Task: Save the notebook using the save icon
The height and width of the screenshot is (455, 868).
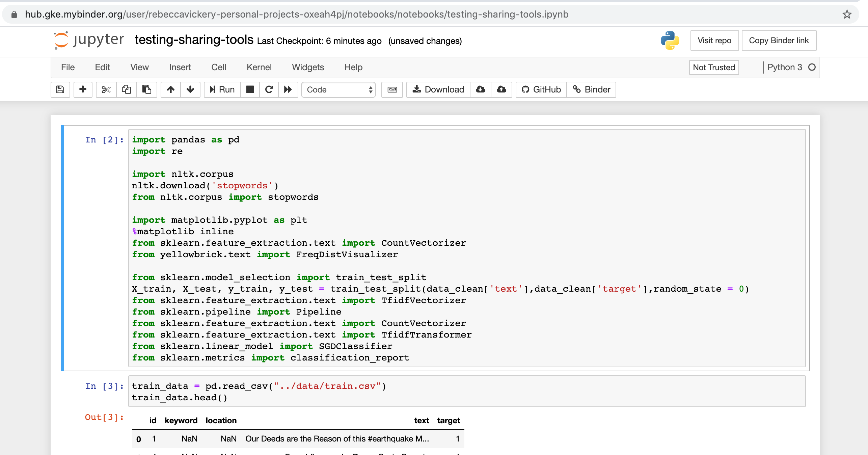Action: (x=60, y=90)
